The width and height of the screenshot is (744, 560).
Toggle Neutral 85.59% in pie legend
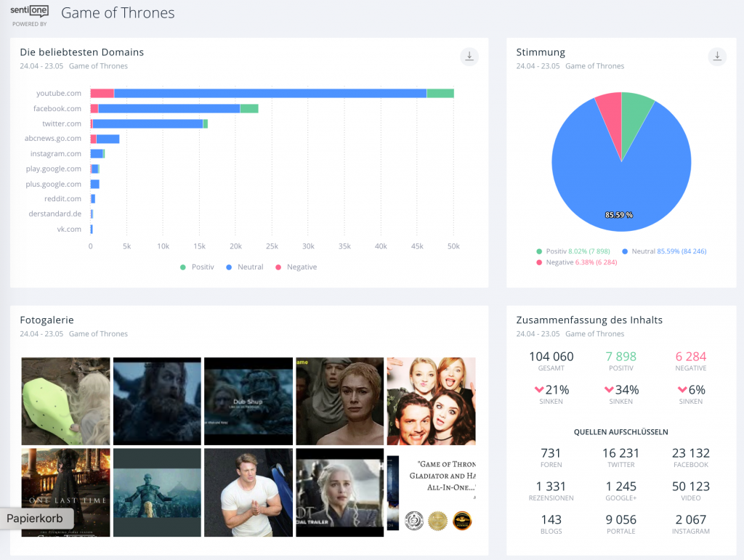pos(663,251)
